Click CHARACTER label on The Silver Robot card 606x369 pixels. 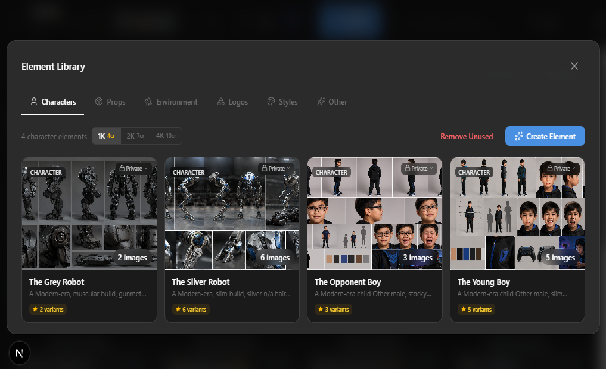point(188,172)
